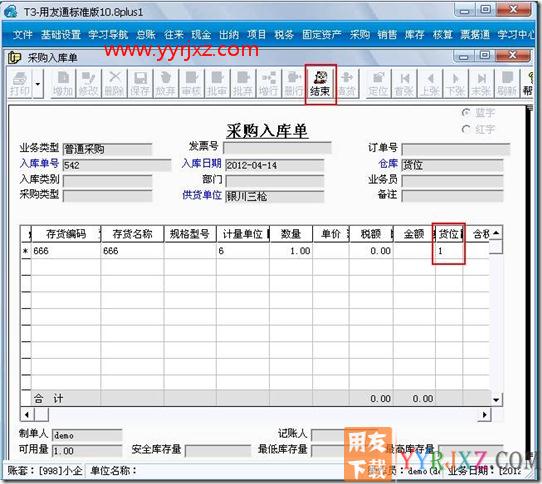
Task: Click the 入库日期 field 2012-04-14
Action: point(274,165)
